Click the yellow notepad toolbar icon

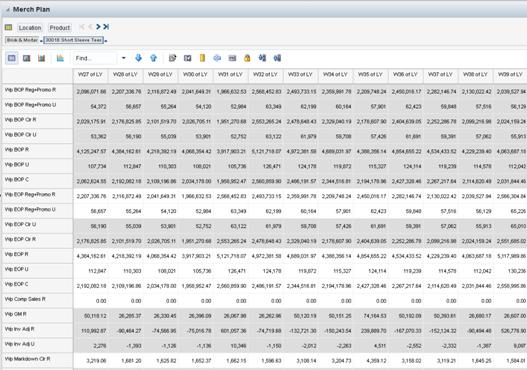(202, 58)
